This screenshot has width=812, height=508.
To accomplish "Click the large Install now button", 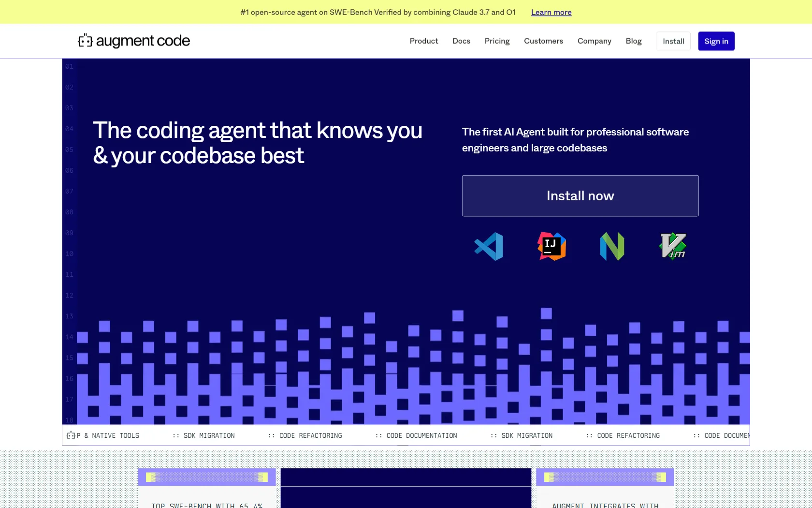I will pyautogui.click(x=580, y=195).
